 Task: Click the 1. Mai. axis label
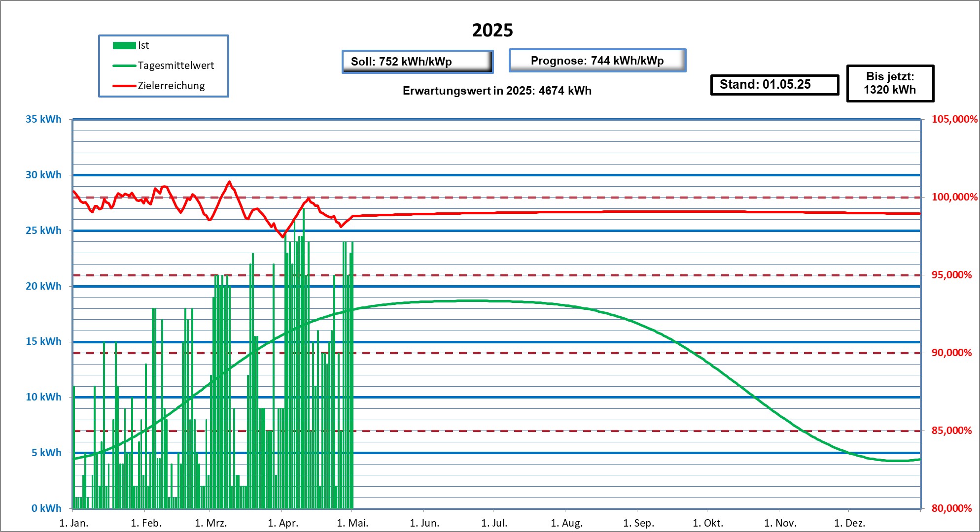click(x=352, y=523)
